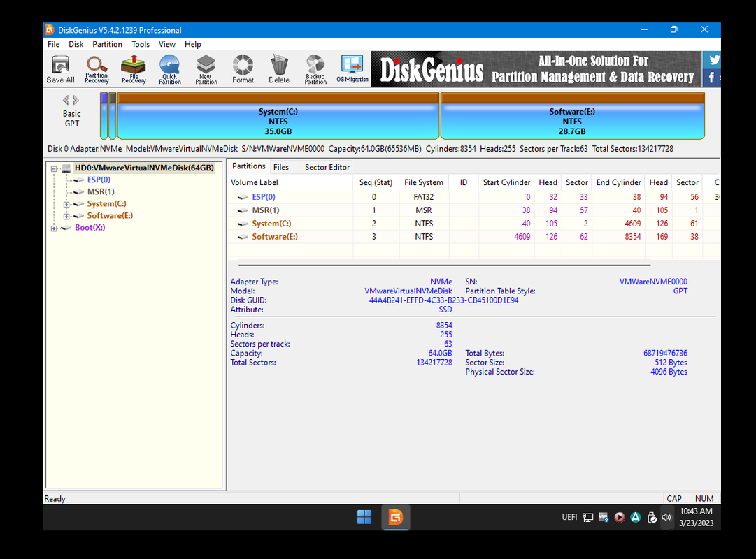Switch to the Files tab
The image size is (756, 559).
(280, 167)
